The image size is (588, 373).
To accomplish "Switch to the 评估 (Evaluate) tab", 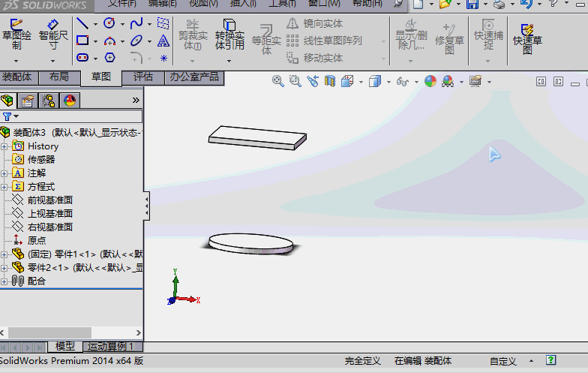I will [142, 77].
